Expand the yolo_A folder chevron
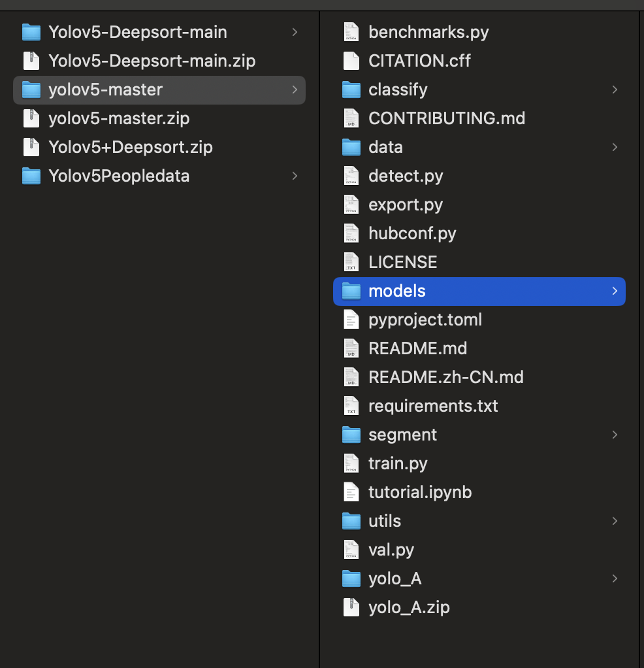 coord(614,578)
